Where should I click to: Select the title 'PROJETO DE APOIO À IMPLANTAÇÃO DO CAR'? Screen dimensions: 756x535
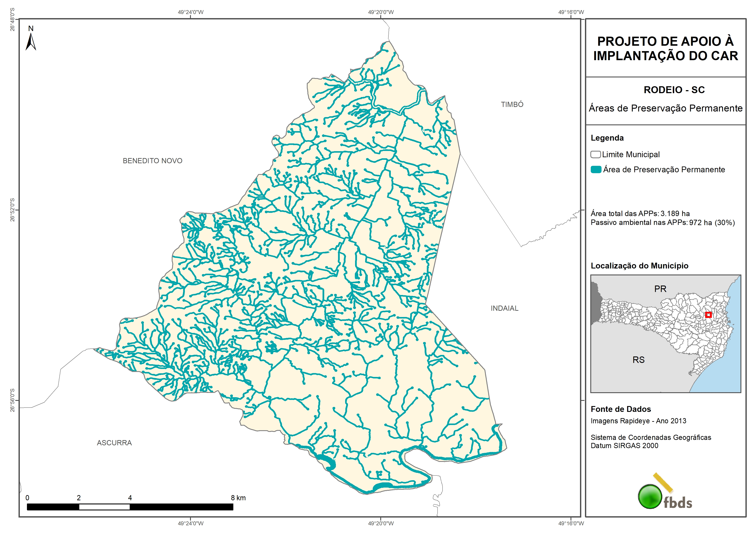point(666,49)
